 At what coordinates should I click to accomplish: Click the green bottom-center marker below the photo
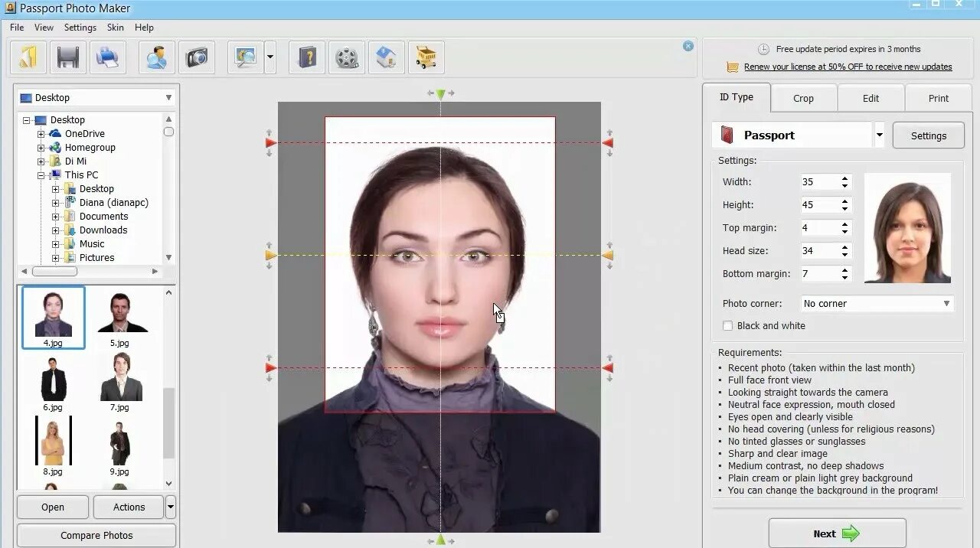(x=440, y=540)
